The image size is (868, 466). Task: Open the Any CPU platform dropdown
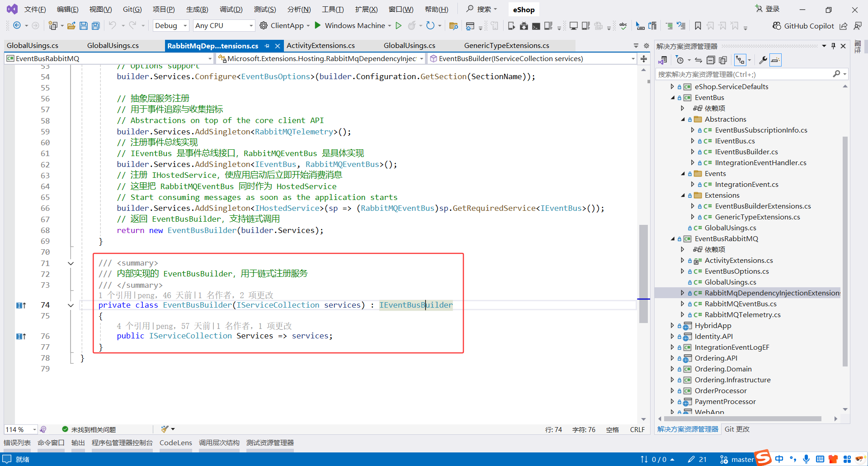[x=224, y=26]
